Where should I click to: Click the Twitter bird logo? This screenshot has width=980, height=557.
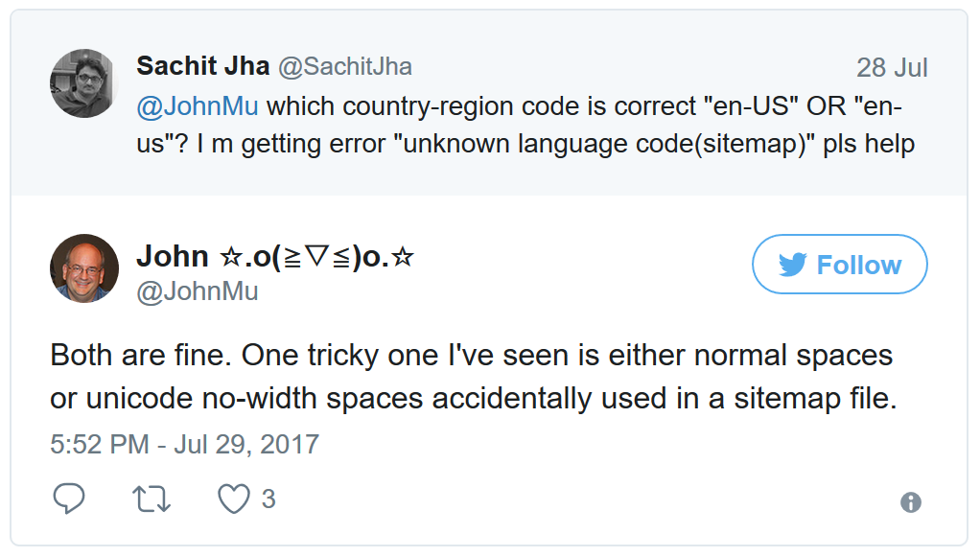(x=792, y=265)
